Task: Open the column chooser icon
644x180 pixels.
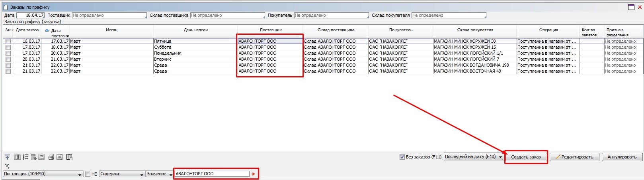Action: tap(17, 157)
